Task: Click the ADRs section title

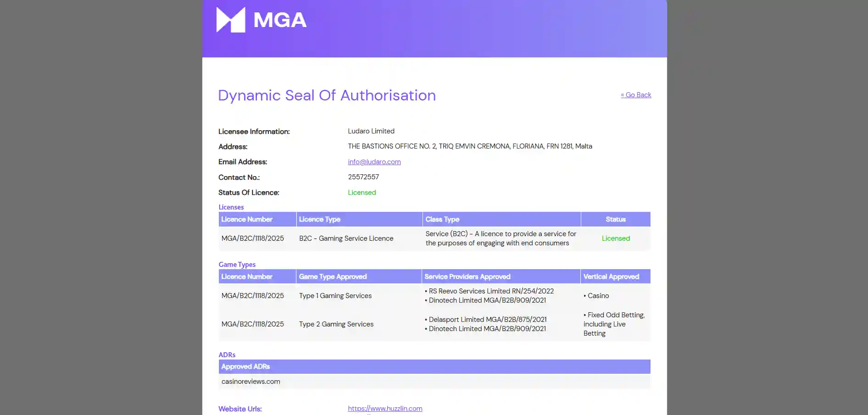Action: (x=227, y=355)
